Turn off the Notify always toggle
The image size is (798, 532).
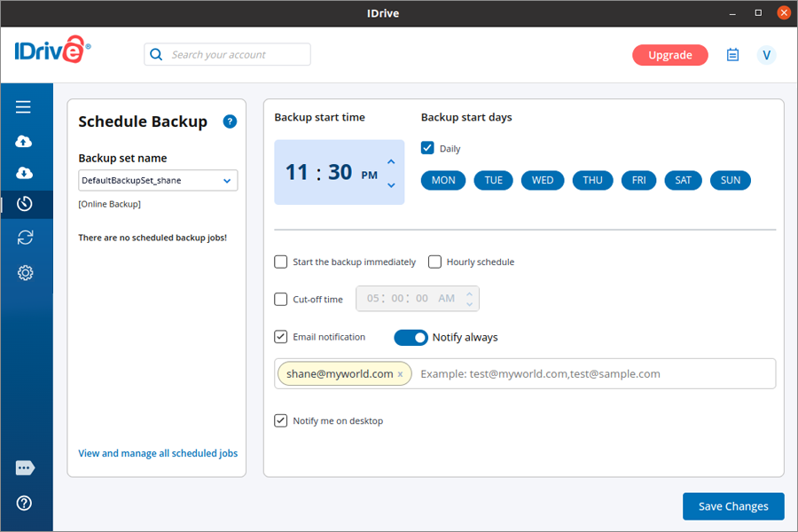pyautogui.click(x=411, y=337)
